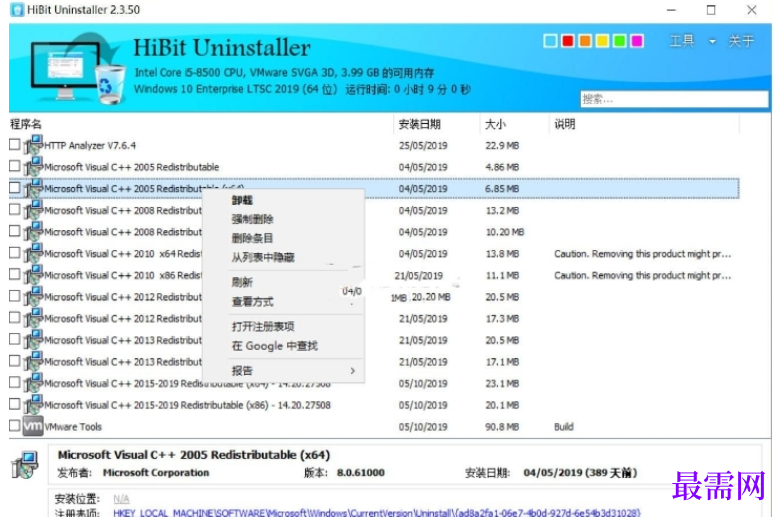Click the Visual C++ 2015-2019 (x64) row icon
This screenshot has height=517, width=784.
pyautogui.click(x=34, y=383)
